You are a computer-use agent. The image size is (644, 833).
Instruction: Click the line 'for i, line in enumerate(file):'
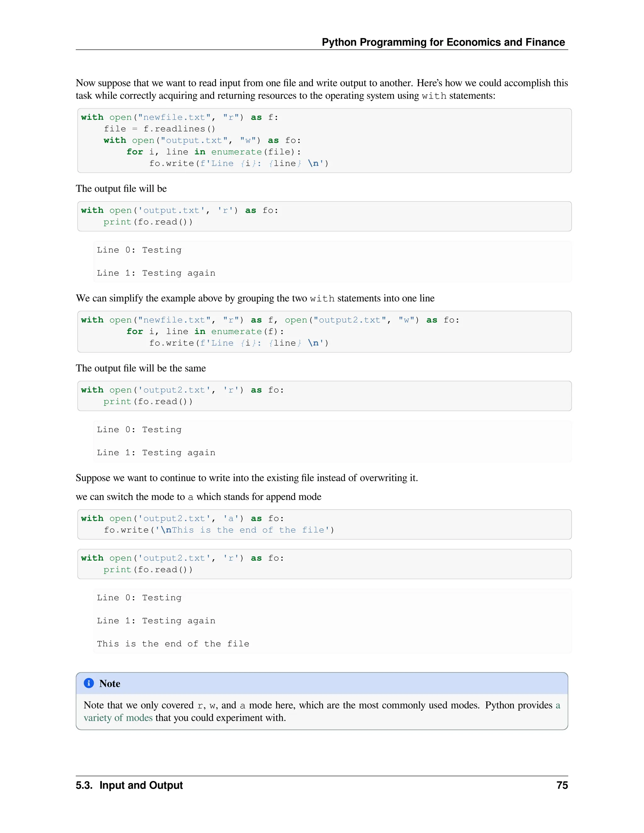pos(214,152)
